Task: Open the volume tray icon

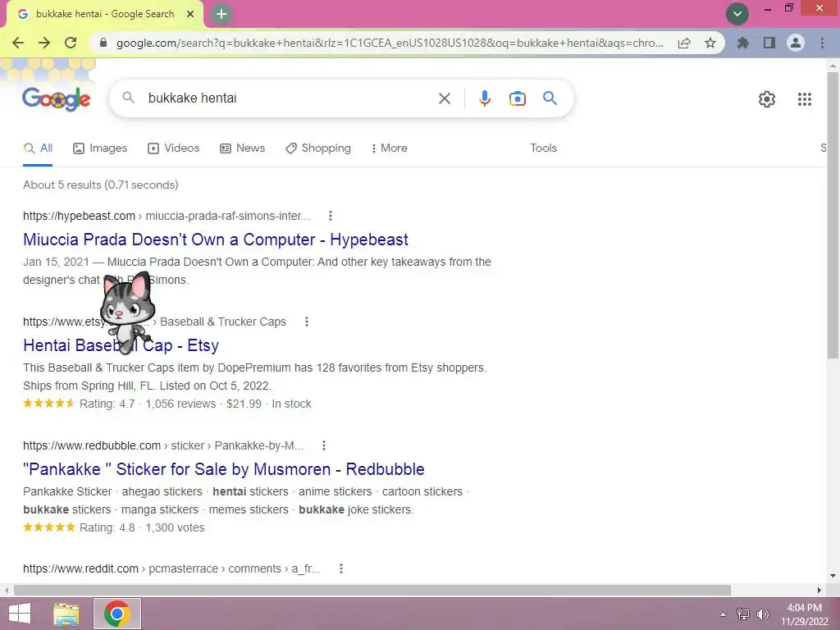Action: point(762,614)
